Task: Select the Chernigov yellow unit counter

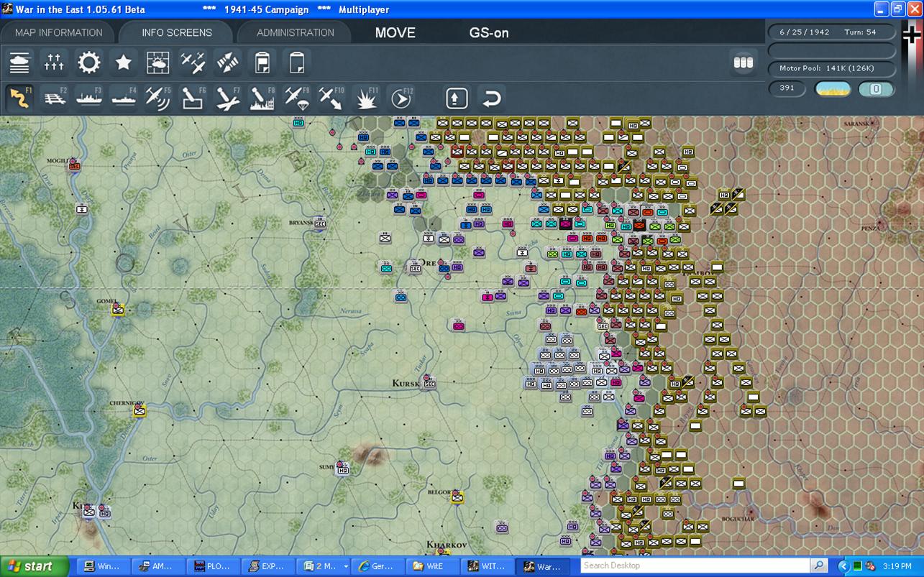Action: click(139, 411)
